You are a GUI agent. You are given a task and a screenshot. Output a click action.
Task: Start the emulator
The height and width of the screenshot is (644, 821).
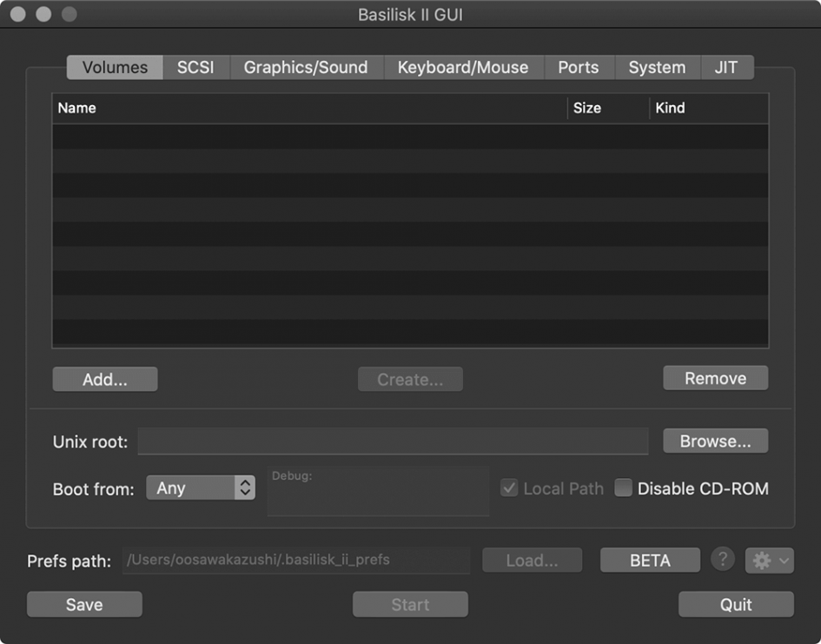point(410,605)
